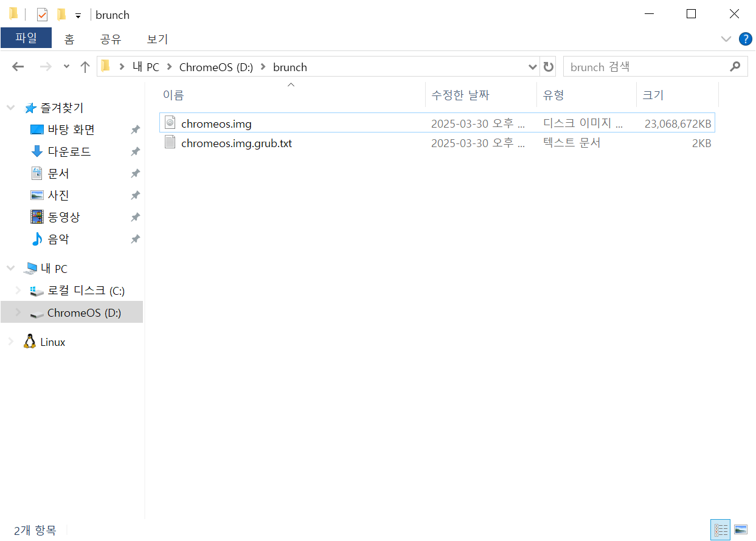Click the pin icon next to 사진

[x=135, y=196]
